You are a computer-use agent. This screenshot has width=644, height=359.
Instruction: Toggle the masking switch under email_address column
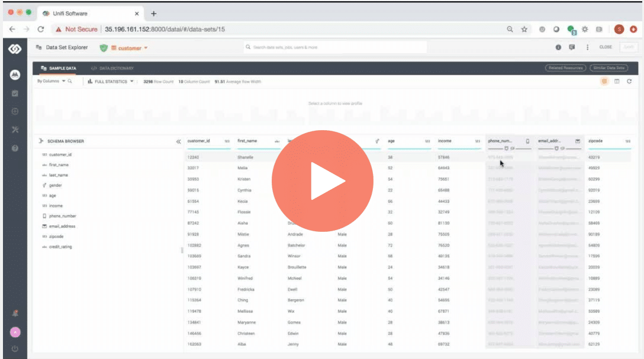point(556,148)
